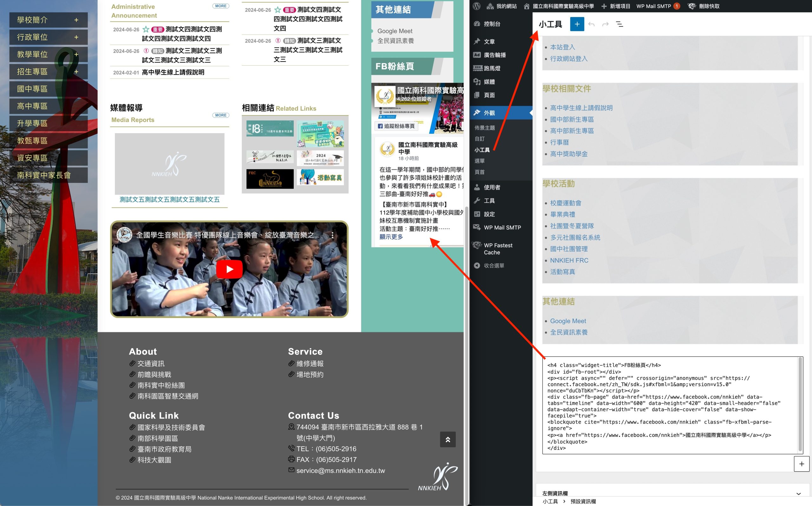Click 顯示更多 in the Facebook post
812x506 pixels.
pos(391,237)
